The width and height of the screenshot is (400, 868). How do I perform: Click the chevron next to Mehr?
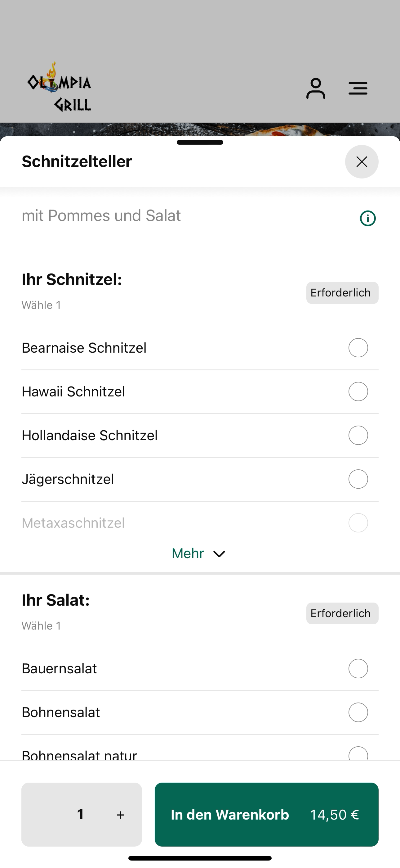(x=219, y=554)
